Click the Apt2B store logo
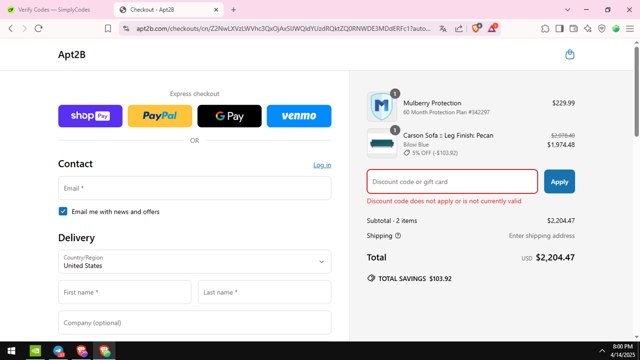This screenshot has height=360, width=640. (72, 55)
